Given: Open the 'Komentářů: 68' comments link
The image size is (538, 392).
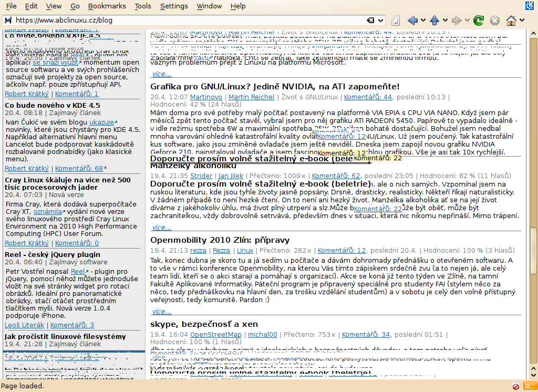Looking at the screenshot, I should pyautogui.click(x=79, y=168).
